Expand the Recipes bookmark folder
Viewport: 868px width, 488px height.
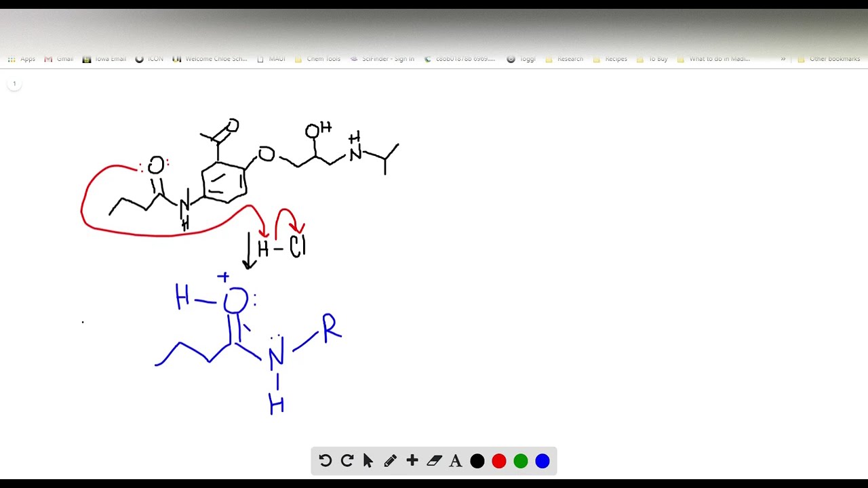click(x=610, y=59)
